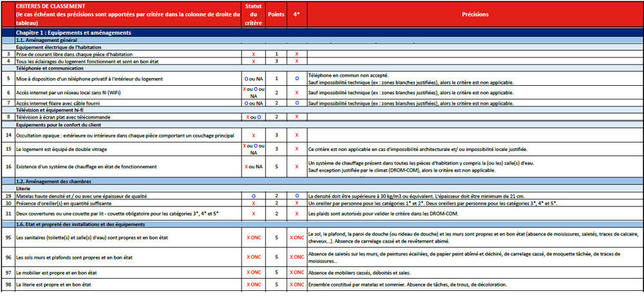The height and width of the screenshot is (298, 644).
Task: Click row number 97 for 'Le mobilier'
Action: 8,273
